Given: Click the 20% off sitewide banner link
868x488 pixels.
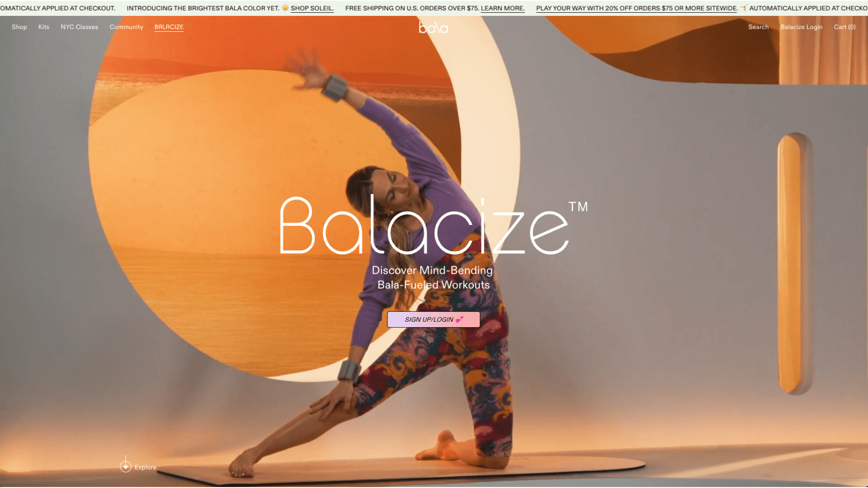Looking at the screenshot, I should tap(637, 8).
